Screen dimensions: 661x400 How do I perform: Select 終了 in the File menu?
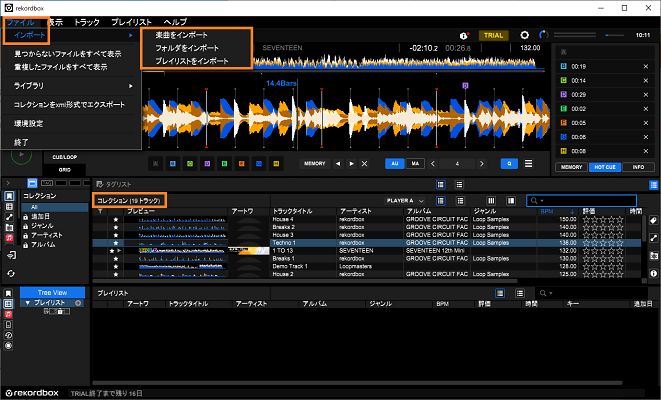click(21, 142)
